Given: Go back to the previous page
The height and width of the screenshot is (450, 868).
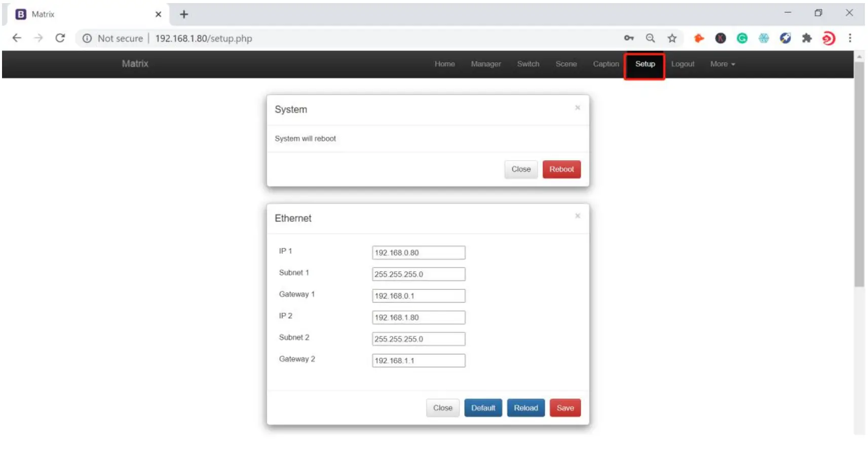Looking at the screenshot, I should coord(17,38).
